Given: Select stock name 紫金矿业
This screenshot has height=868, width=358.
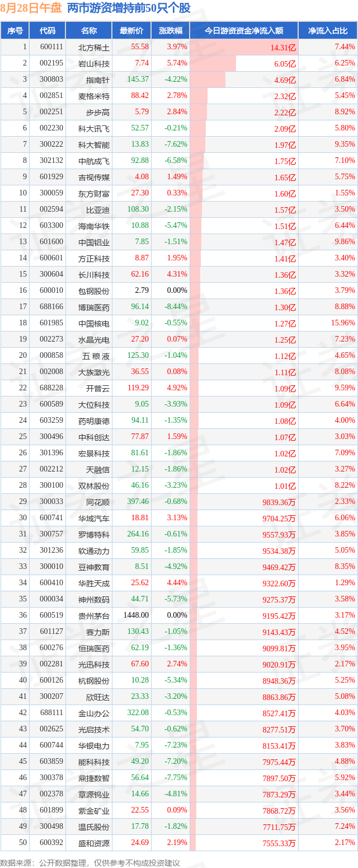Looking at the screenshot, I should (x=94, y=810).
